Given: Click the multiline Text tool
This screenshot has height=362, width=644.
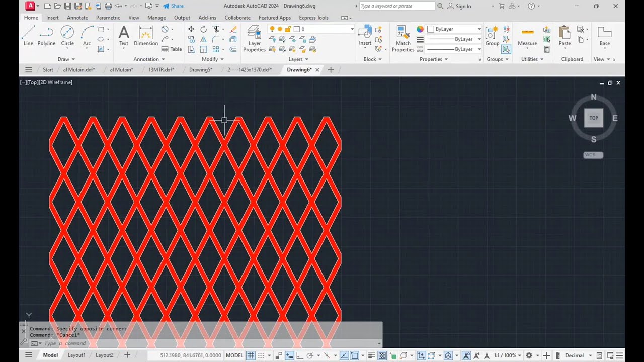Looking at the screenshot, I should click(x=124, y=36).
